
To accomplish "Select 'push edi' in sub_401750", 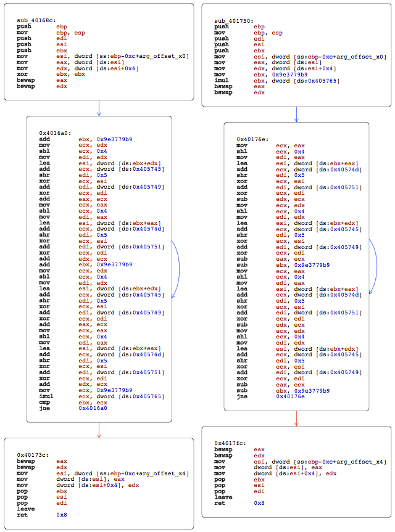I will click(x=239, y=39).
